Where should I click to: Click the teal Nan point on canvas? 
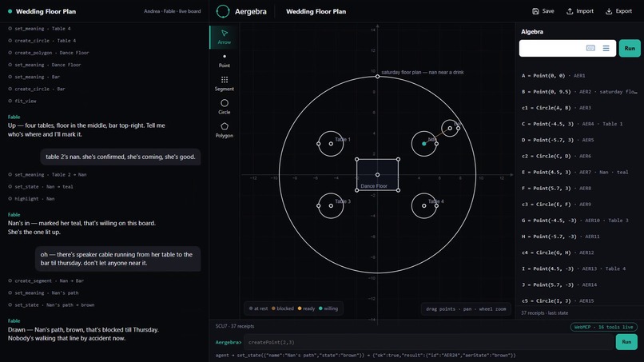click(x=423, y=144)
